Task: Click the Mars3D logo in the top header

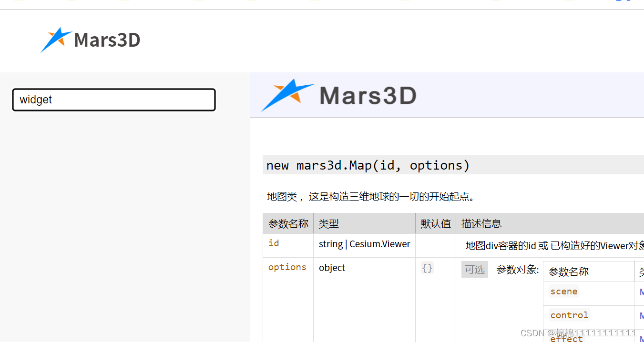Action: [91, 40]
